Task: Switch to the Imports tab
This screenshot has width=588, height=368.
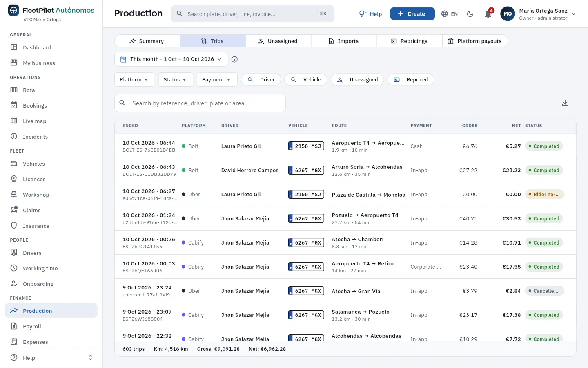Action: tap(344, 41)
